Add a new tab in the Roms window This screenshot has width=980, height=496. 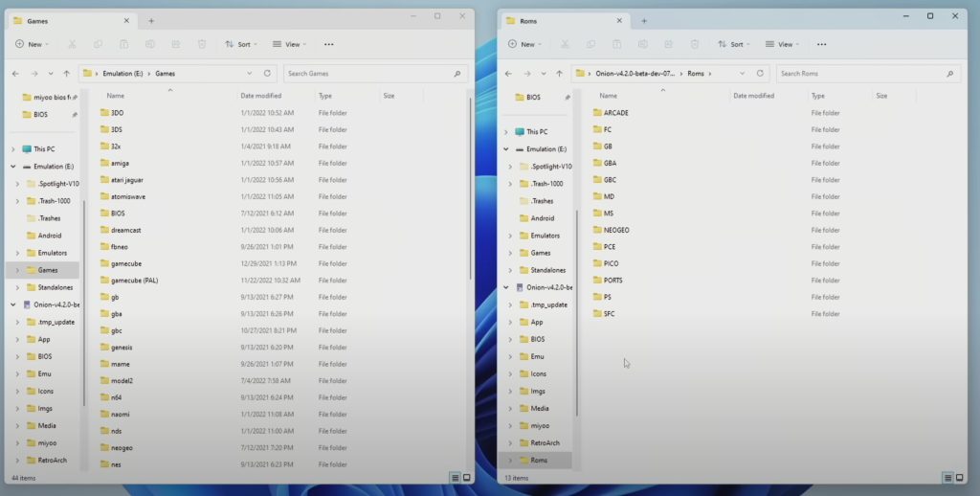click(643, 20)
